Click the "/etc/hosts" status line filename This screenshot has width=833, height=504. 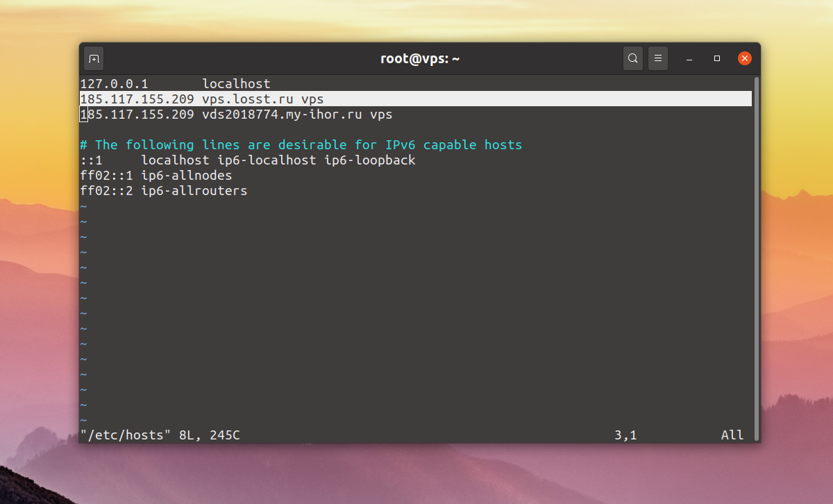pyautogui.click(x=126, y=435)
